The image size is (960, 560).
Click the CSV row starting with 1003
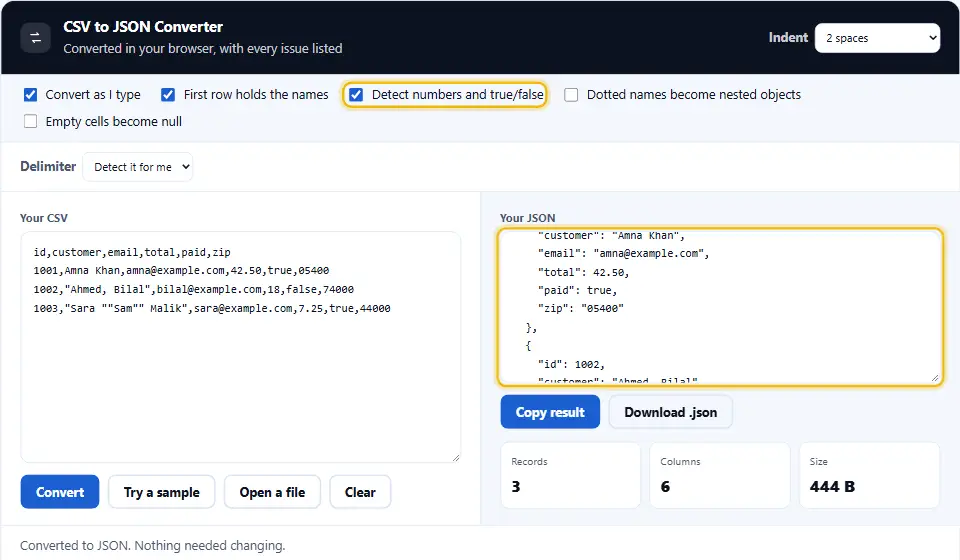click(x=212, y=308)
